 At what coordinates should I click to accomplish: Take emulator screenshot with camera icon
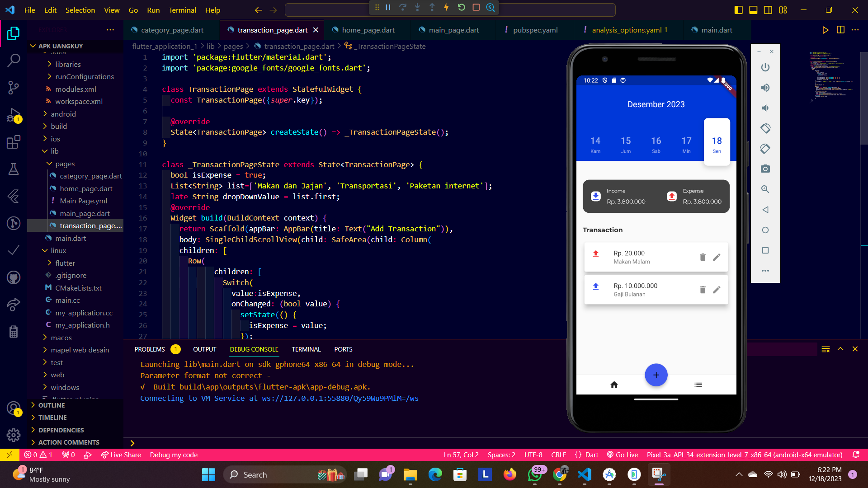coord(765,169)
